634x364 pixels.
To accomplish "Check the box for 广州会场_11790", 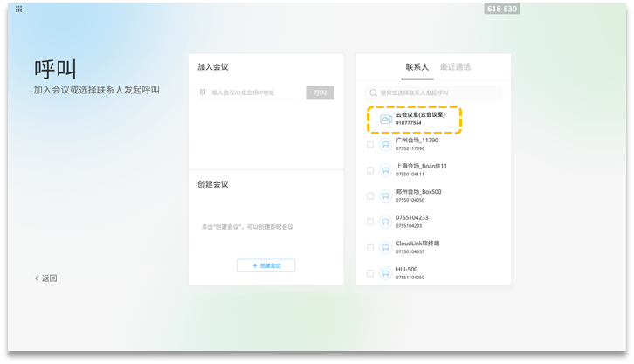I will 370,145.
